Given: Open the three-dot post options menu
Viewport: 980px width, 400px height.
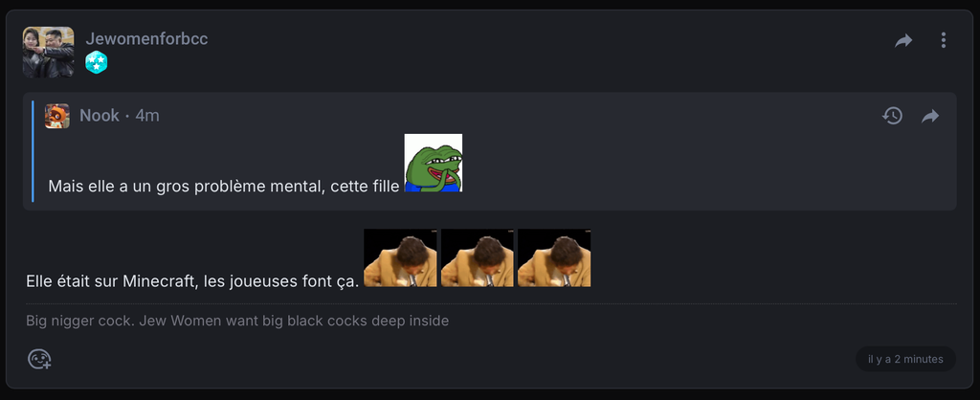Looking at the screenshot, I should point(944,40).
